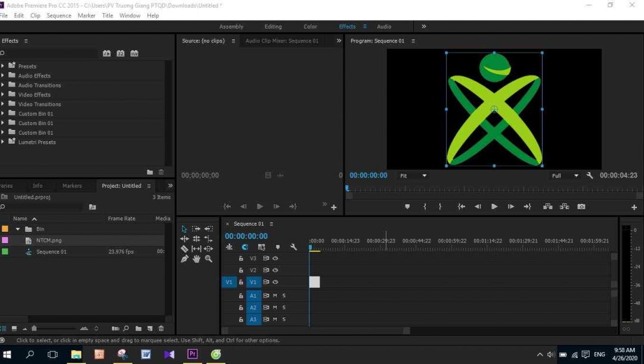The height and width of the screenshot is (364, 644).
Task: Select the Track Select Forward tool
Action: coord(196,229)
